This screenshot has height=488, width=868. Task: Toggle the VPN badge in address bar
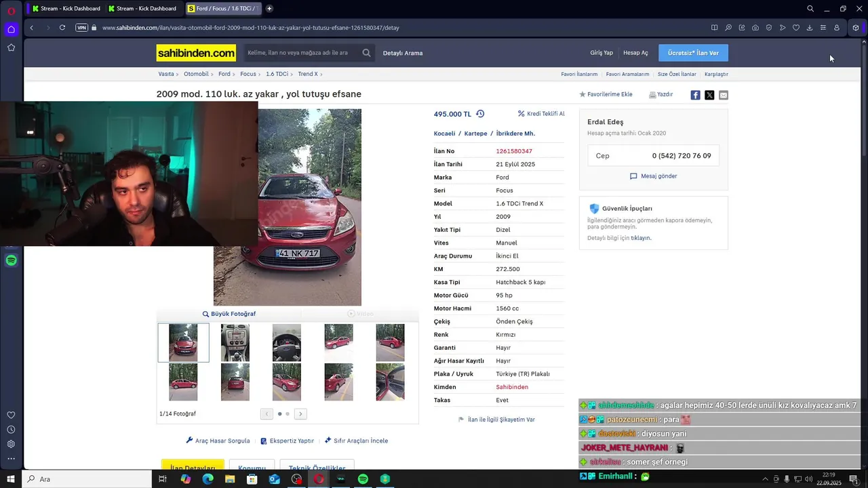point(82,28)
